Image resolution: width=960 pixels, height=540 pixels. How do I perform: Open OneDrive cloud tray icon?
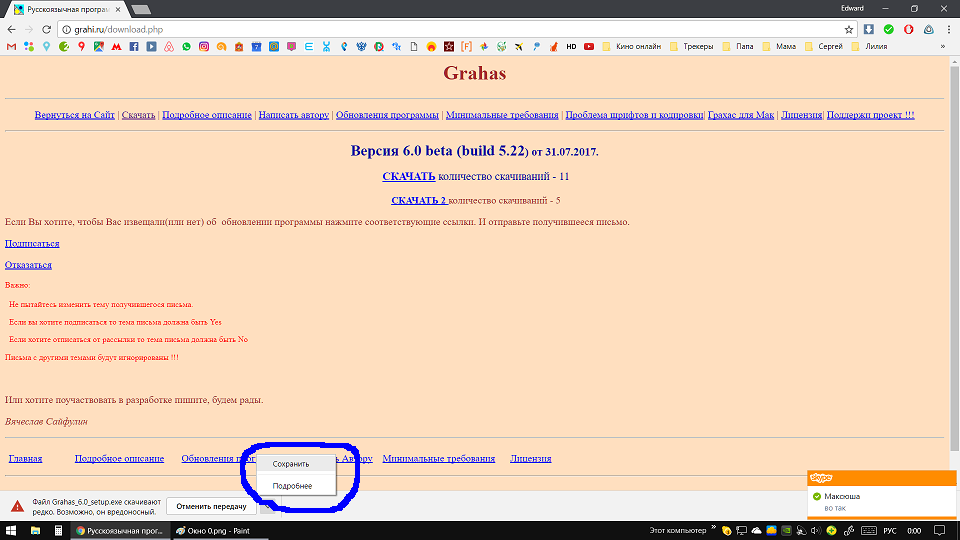point(756,531)
